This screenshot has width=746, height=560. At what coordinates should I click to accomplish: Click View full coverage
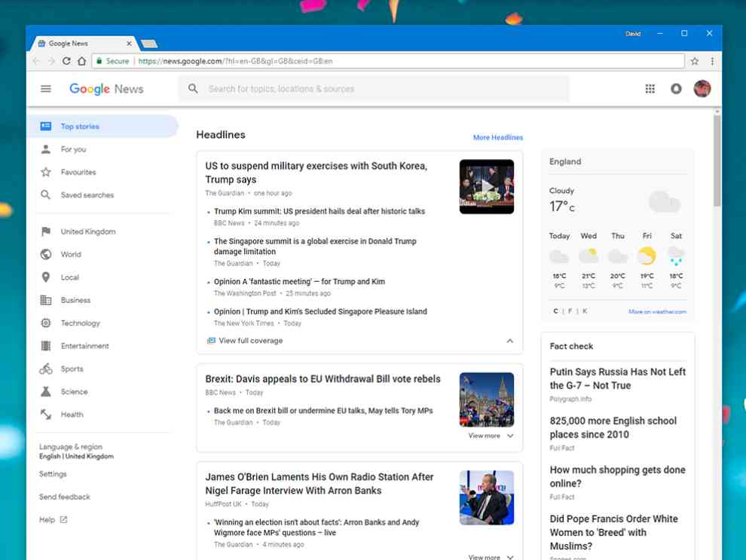pyautogui.click(x=245, y=340)
